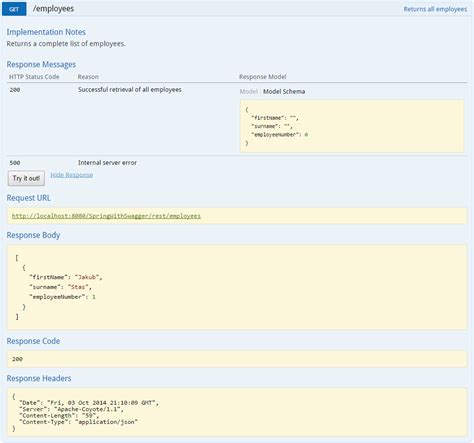The width and height of the screenshot is (474, 443).
Task: Click the model schema JSON example box
Action: 352,126
